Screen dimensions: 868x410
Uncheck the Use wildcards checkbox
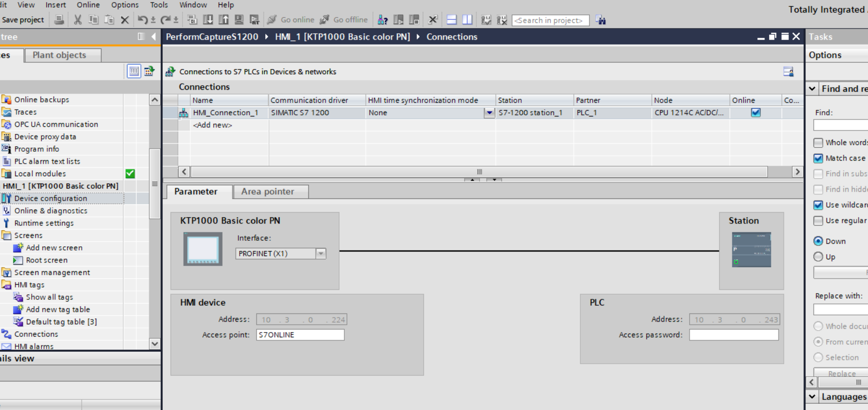click(819, 205)
